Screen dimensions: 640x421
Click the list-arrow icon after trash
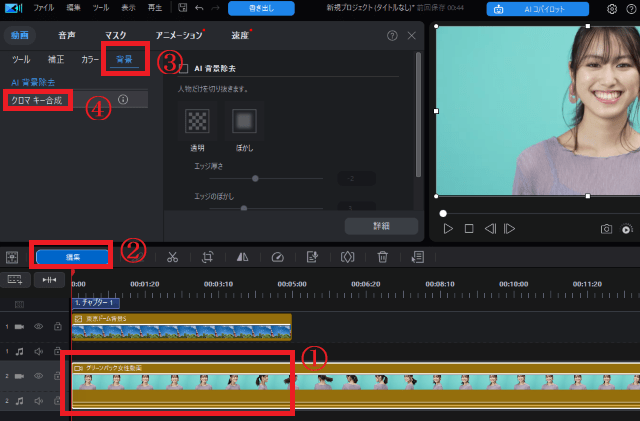tap(418, 257)
